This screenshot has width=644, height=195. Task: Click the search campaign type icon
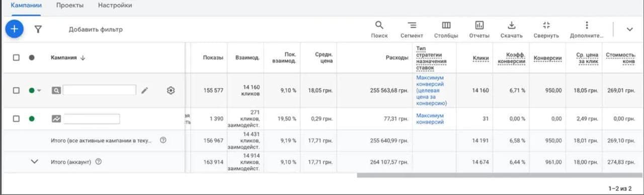point(56,90)
